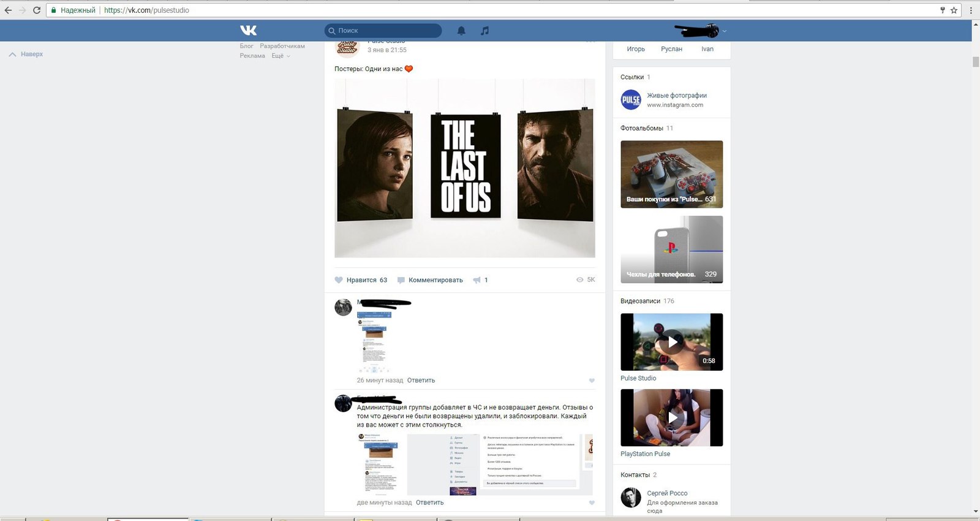Like the comment posted 26 minutes ago
Viewport: 980px width, 521px height.
coord(592,381)
